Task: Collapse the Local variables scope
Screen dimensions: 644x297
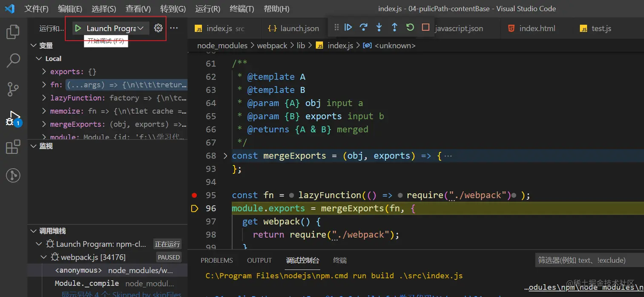Action: [39, 59]
